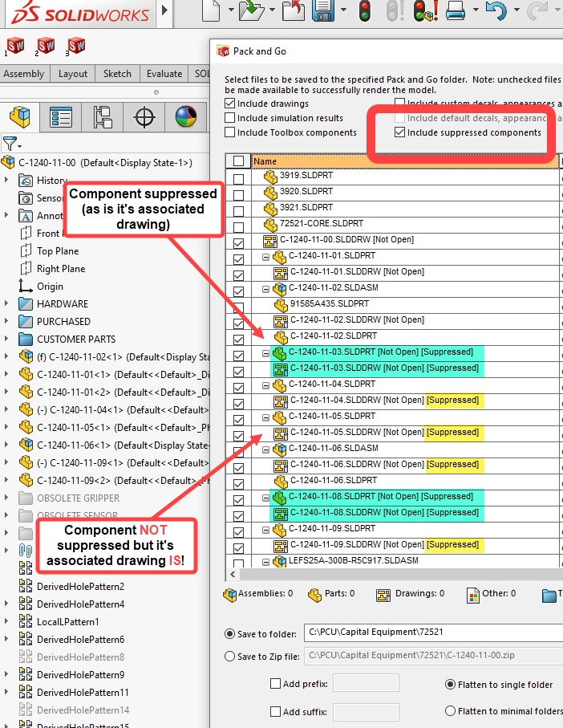This screenshot has height=728, width=563.
Task: Open the Save dropdown arrow
Action: pos(343,10)
